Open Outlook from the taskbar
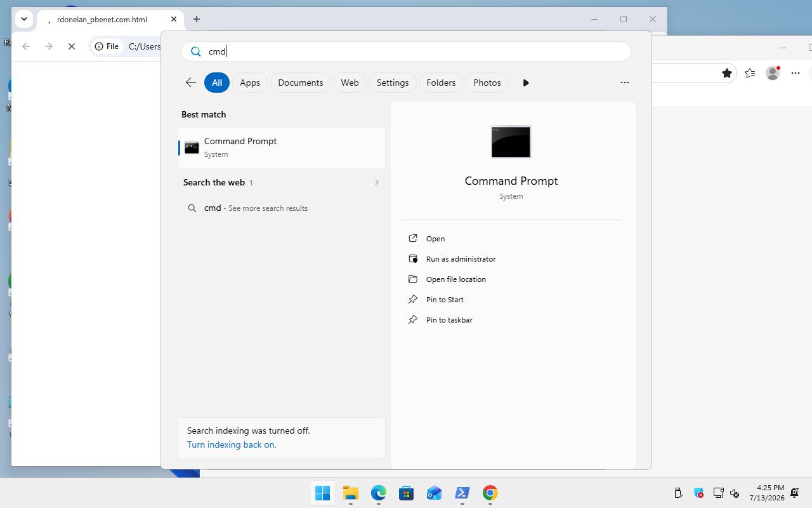 point(435,493)
